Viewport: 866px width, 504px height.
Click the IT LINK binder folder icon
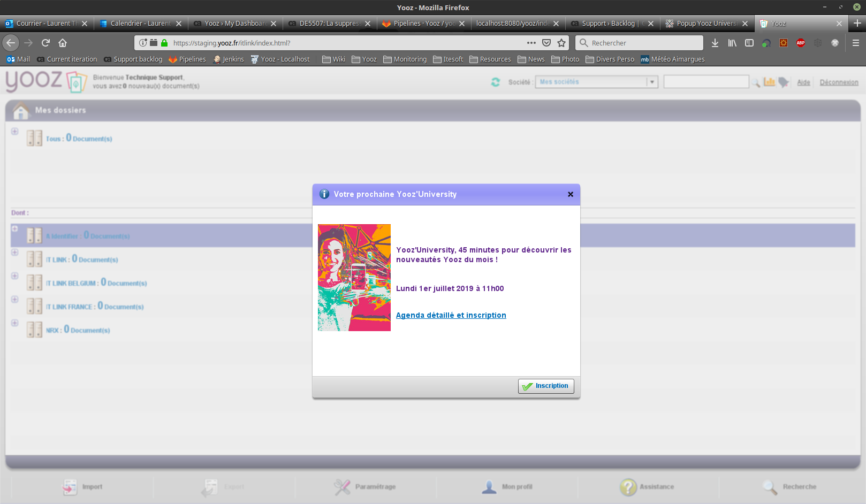pyautogui.click(x=34, y=259)
